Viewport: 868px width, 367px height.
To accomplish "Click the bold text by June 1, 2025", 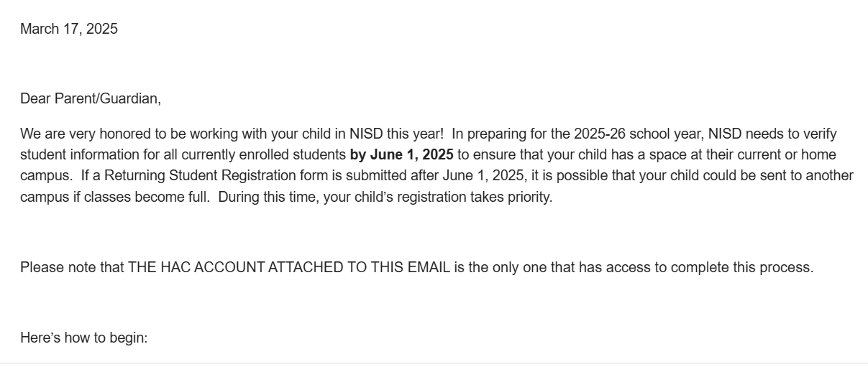I will [401, 155].
